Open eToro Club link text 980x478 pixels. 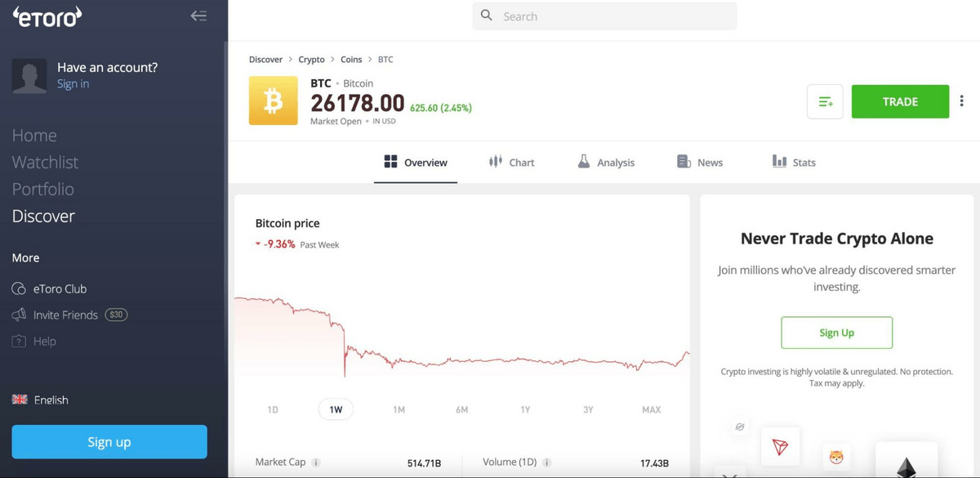pyautogui.click(x=60, y=288)
